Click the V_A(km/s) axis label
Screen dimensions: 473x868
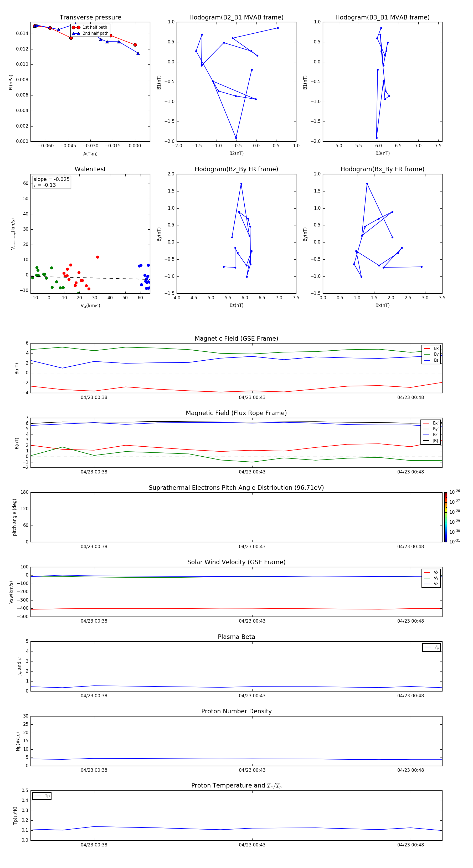[x=90, y=306]
